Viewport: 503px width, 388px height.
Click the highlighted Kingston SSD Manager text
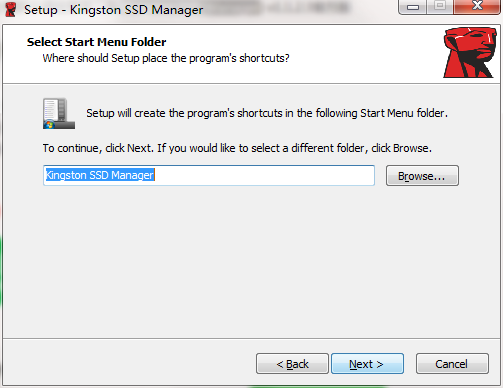tap(100, 175)
